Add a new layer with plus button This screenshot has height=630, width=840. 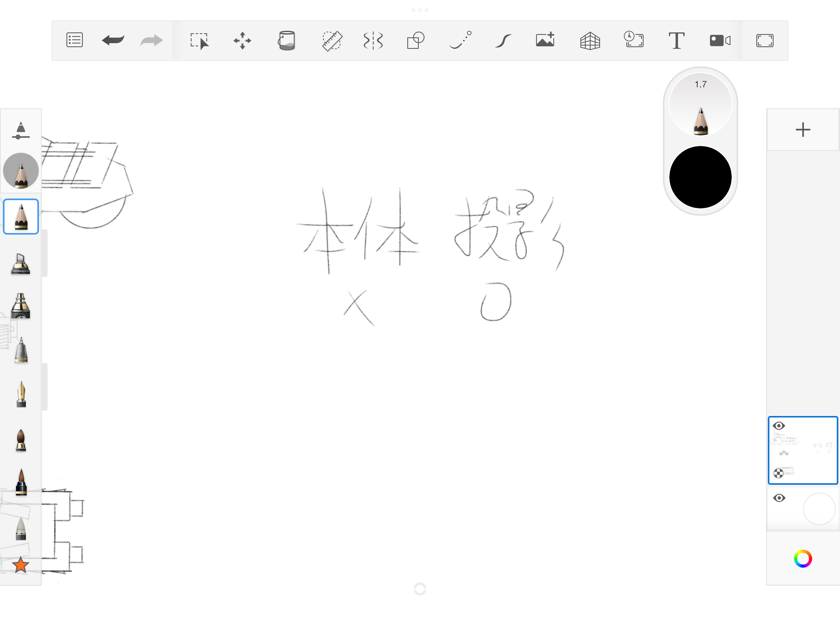(803, 130)
